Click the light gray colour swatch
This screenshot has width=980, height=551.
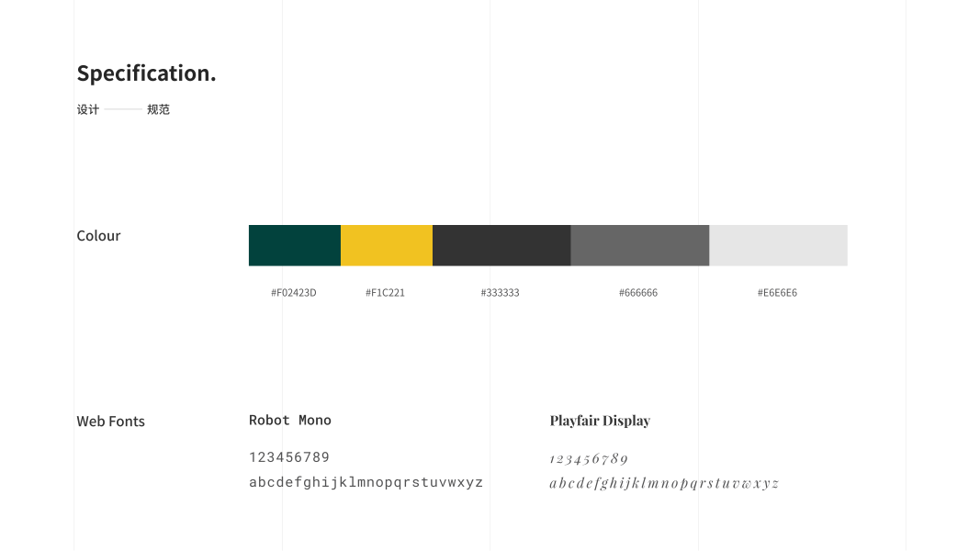click(778, 245)
